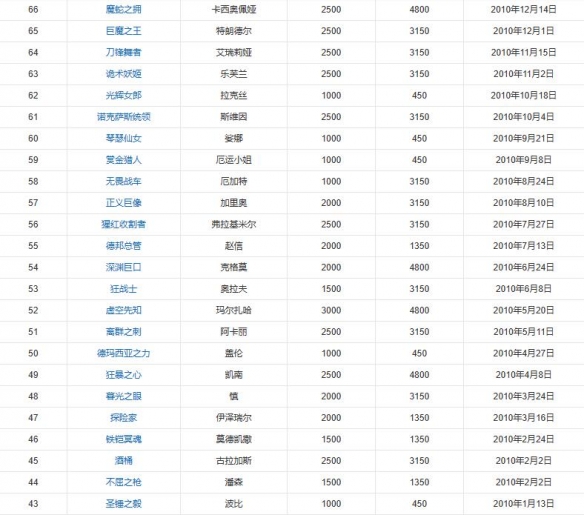Select the name cell 盖伦
Image resolution: width=584 pixels, height=515 pixels.
point(234,353)
